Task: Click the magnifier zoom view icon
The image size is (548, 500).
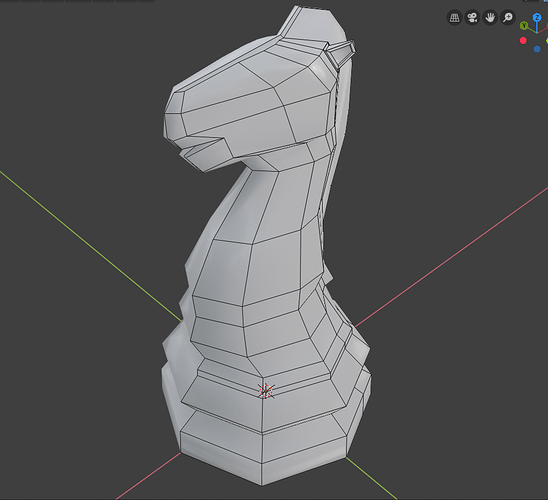Action: click(x=508, y=17)
